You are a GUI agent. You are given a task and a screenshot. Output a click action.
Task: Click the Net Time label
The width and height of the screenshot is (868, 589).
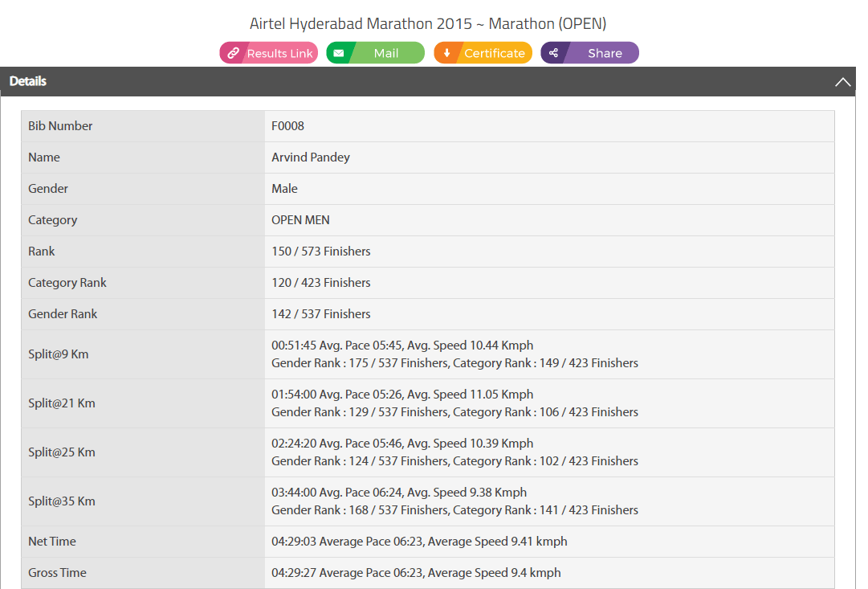(x=52, y=542)
